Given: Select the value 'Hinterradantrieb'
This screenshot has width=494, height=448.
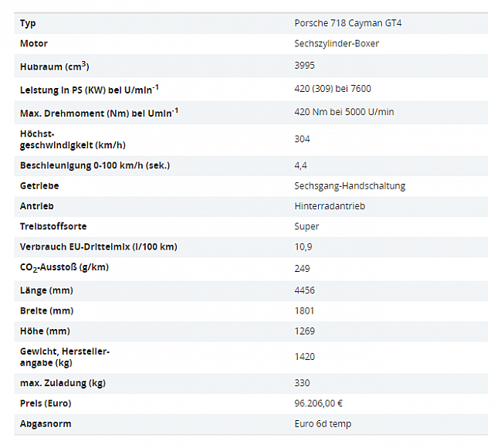Looking at the screenshot, I should 330,206.
